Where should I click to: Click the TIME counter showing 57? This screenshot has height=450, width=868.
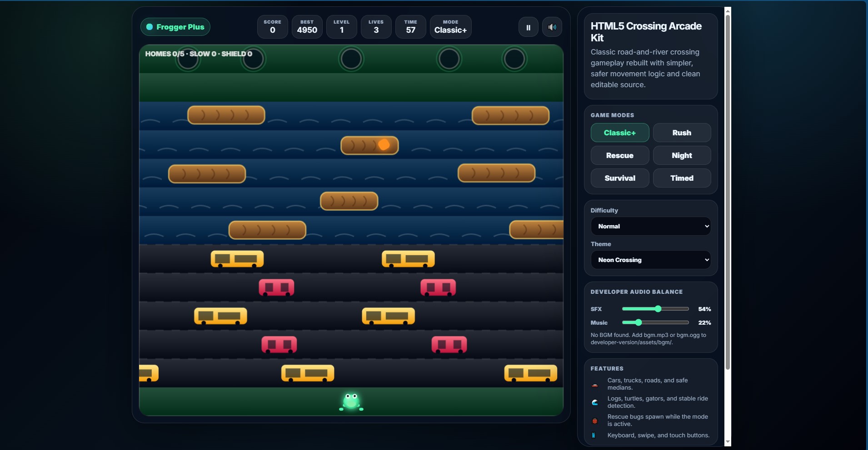411,27
